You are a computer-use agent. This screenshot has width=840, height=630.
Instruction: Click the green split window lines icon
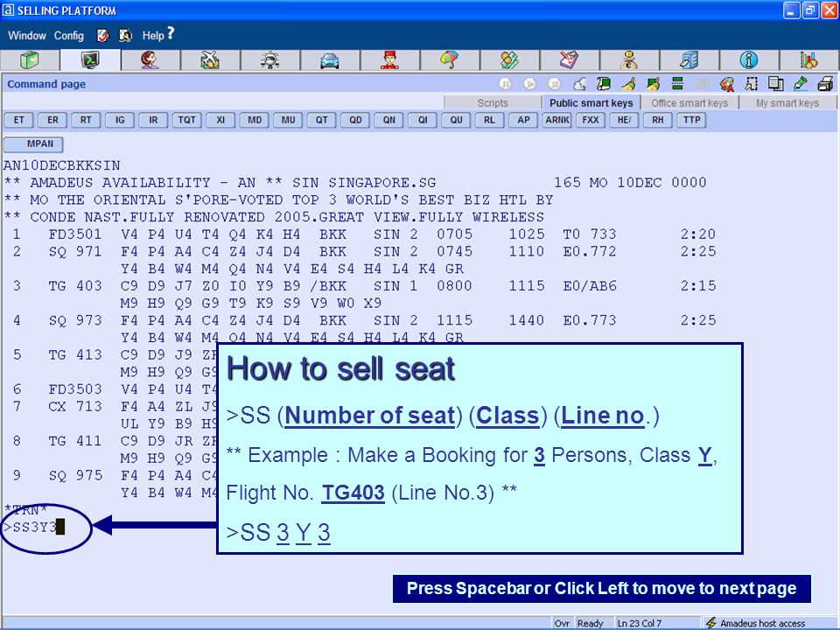tap(677, 84)
